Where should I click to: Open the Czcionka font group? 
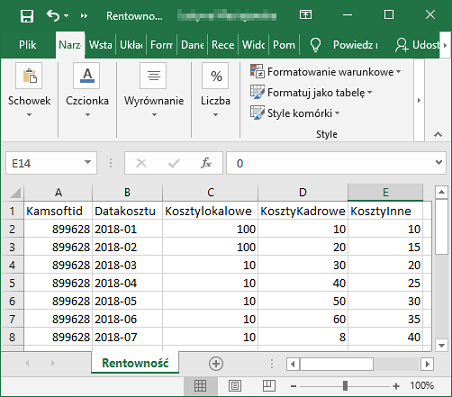tap(87, 90)
